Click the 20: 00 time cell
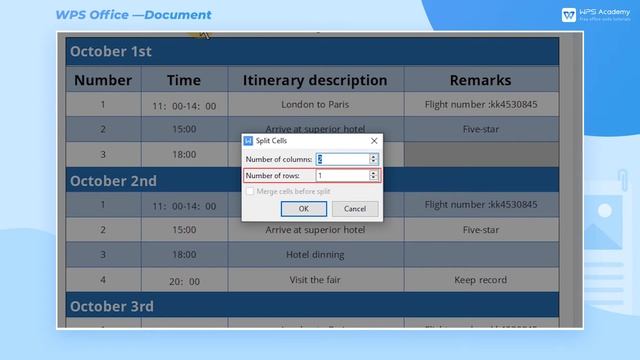This screenshot has width=640, height=360. coord(184,281)
